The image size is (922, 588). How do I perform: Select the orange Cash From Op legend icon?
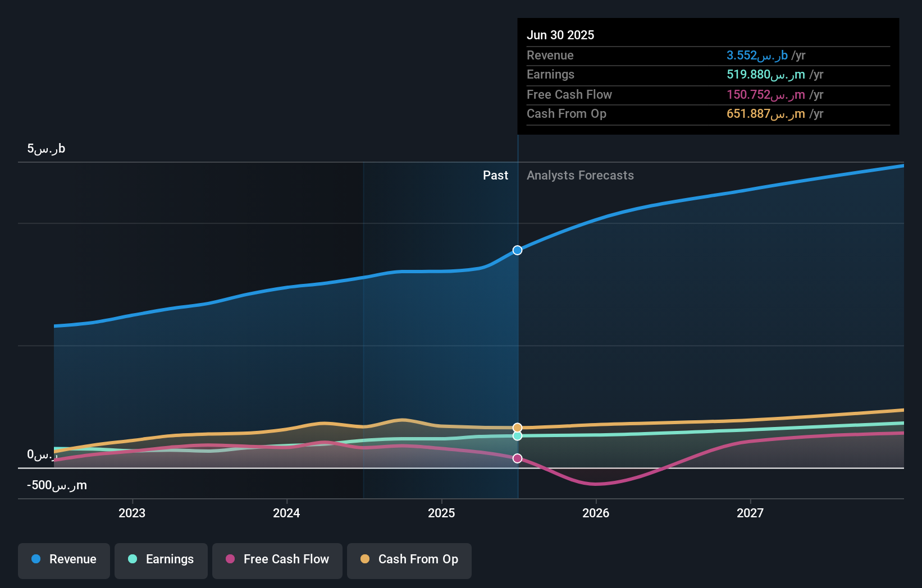click(365, 559)
